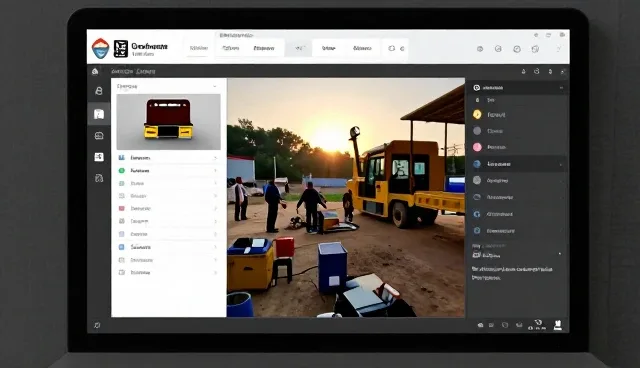Click the black square app icon beside logo

pyautogui.click(x=121, y=49)
